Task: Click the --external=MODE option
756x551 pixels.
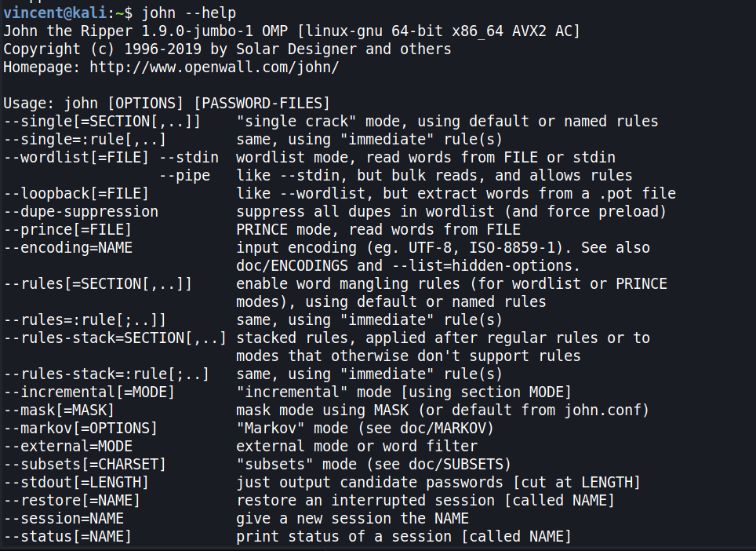Action: click(67, 446)
